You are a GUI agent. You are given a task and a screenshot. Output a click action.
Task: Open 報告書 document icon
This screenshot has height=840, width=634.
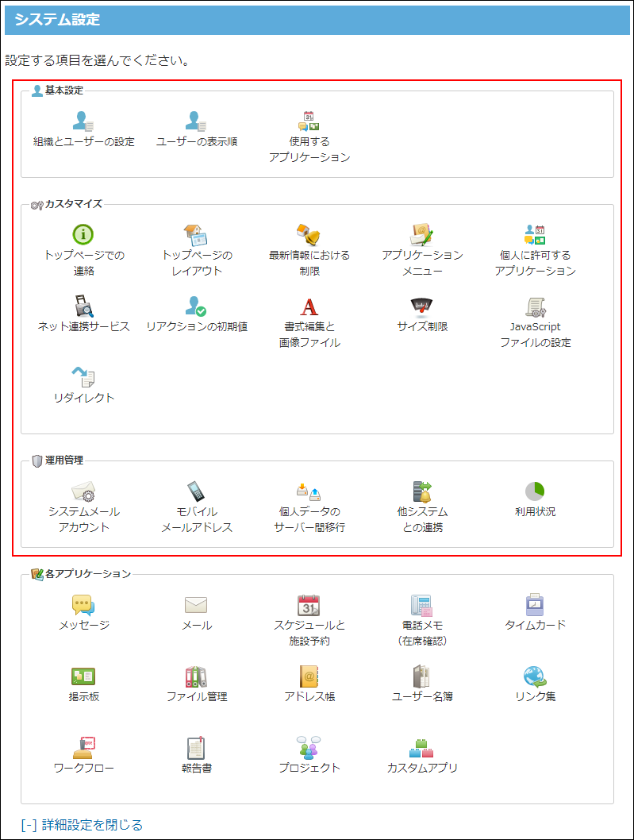coord(196,748)
